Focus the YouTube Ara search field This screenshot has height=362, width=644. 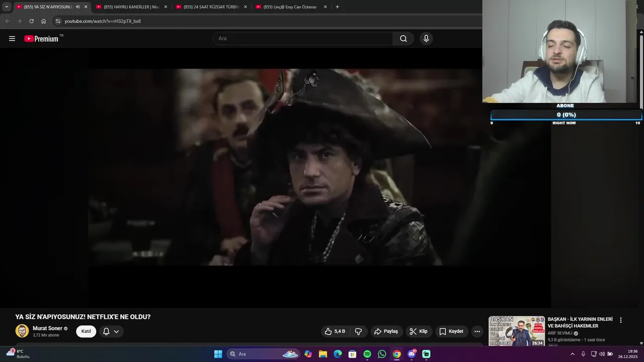pos(303,39)
